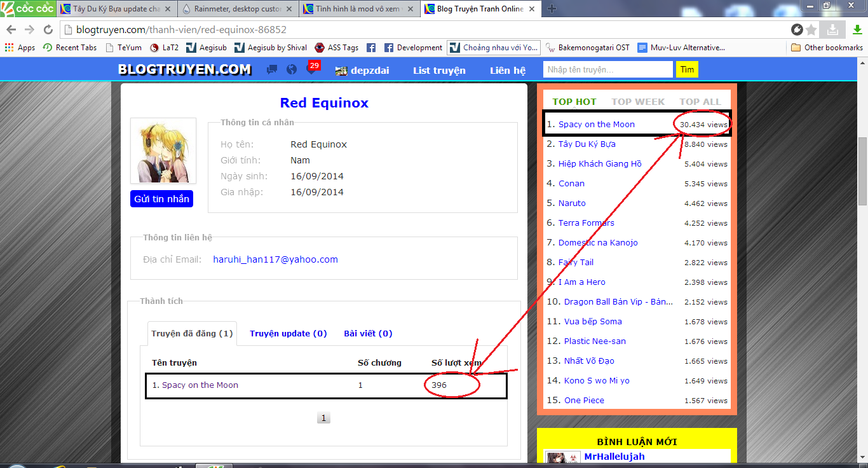Screen dimensions: 868x468
Task: Select the Truyện update (0) tab
Action: tap(288, 333)
